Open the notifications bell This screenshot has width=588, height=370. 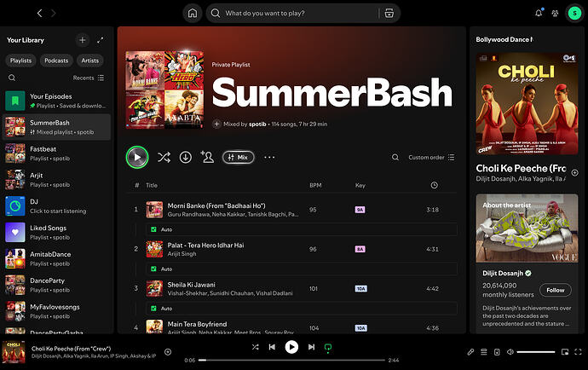[x=539, y=13]
